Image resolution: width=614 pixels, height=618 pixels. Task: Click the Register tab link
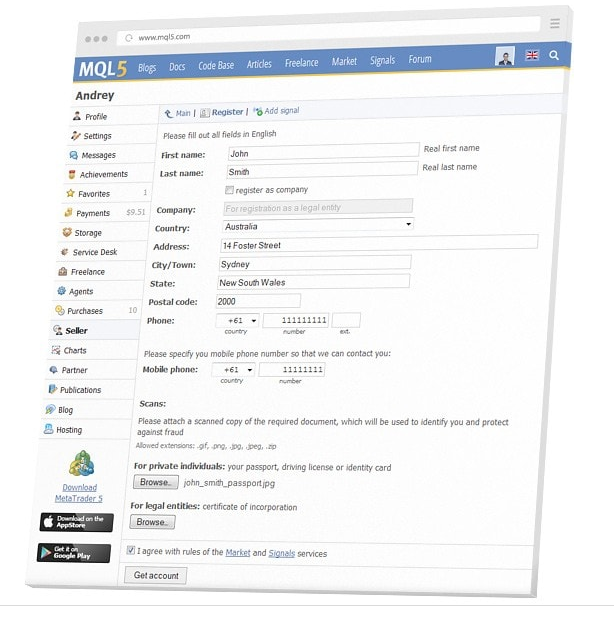click(227, 112)
